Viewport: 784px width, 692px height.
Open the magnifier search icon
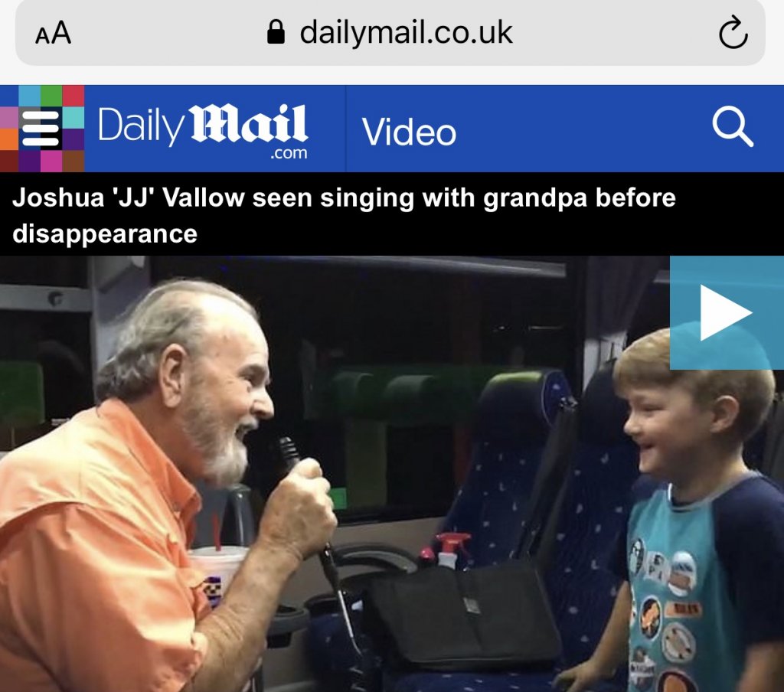(x=733, y=126)
